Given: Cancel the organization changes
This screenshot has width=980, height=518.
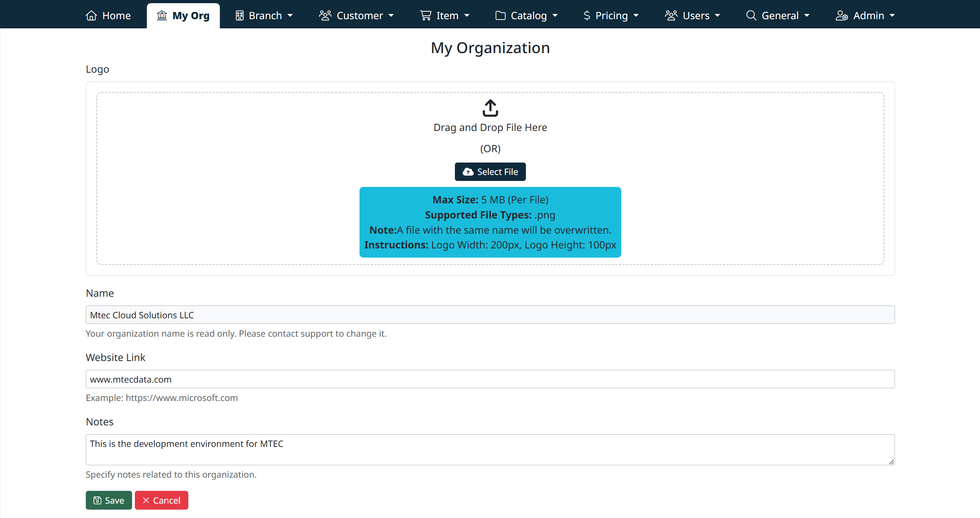Looking at the screenshot, I should (x=161, y=500).
